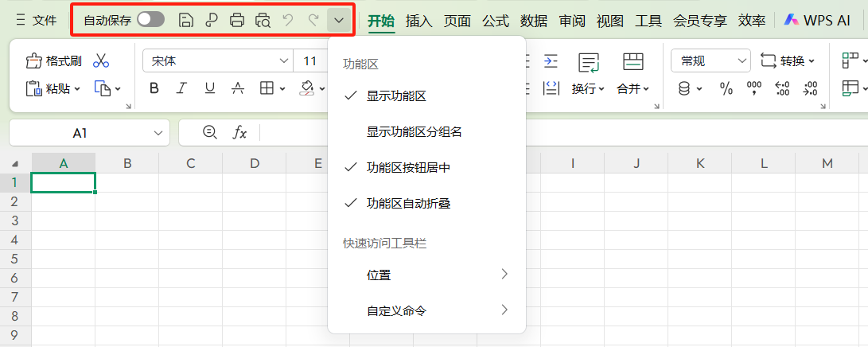The height and width of the screenshot is (347, 868).
Task: Open the 视图 tab
Action: pos(610,21)
